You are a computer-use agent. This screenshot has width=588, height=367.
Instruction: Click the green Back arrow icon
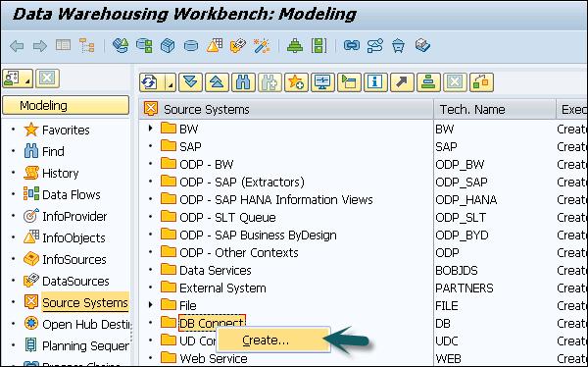(17, 46)
